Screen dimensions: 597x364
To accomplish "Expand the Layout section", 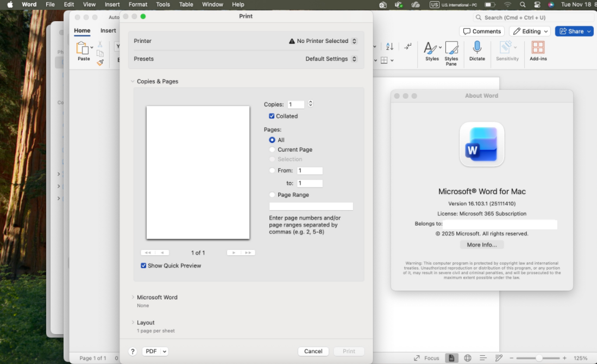I will 133,323.
